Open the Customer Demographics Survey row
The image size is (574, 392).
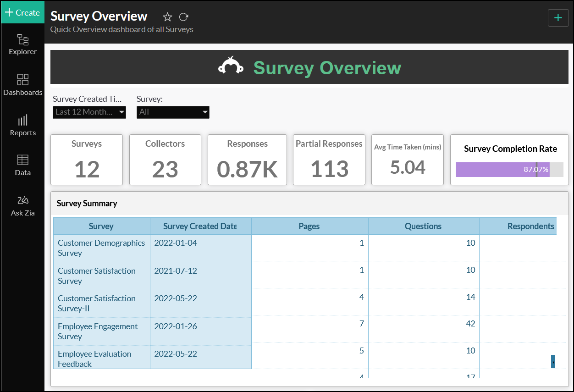point(101,248)
